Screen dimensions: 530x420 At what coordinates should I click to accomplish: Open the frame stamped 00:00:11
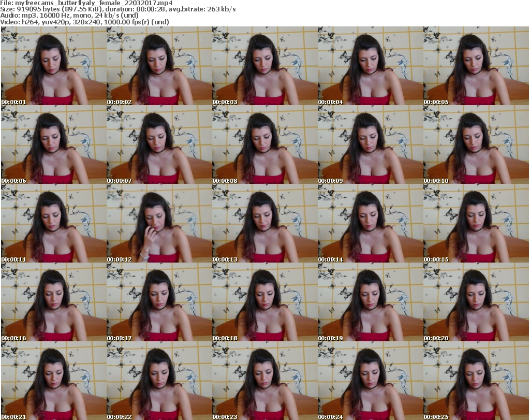[54, 224]
